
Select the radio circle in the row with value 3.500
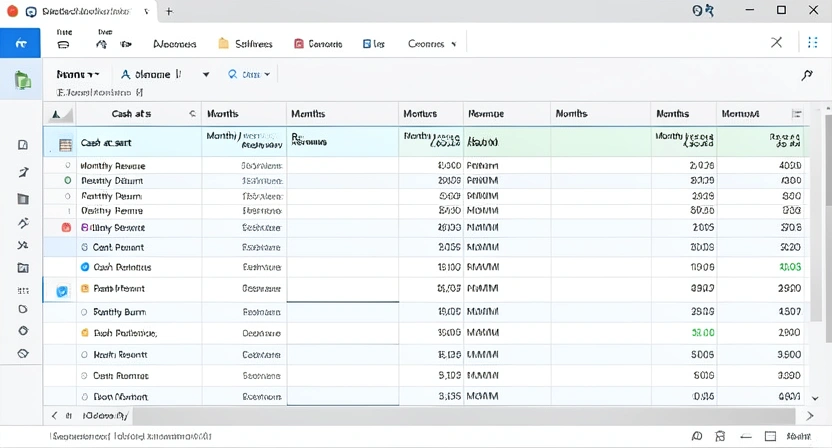[84, 355]
